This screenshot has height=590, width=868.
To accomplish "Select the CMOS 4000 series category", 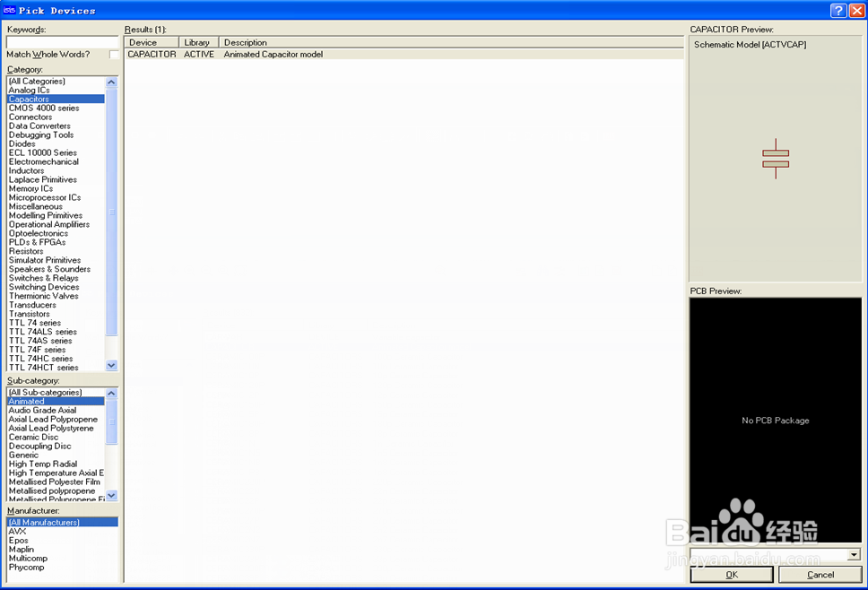I will click(43, 108).
